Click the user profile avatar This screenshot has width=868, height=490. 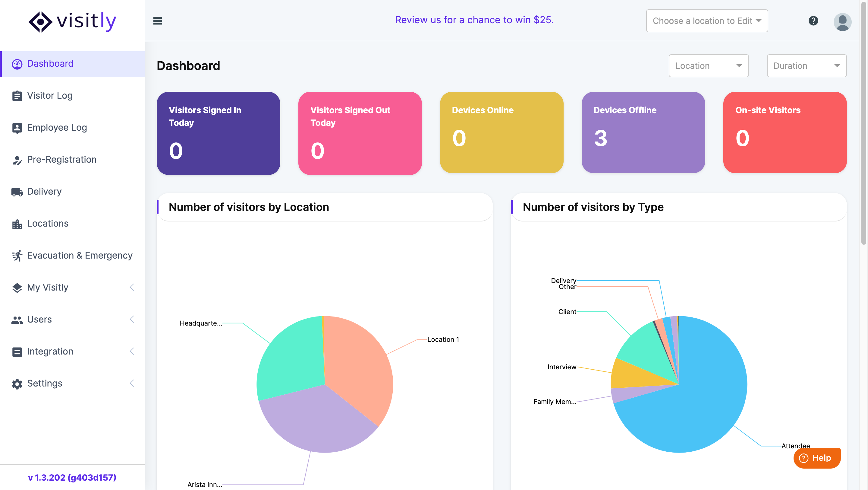(842, 22)
